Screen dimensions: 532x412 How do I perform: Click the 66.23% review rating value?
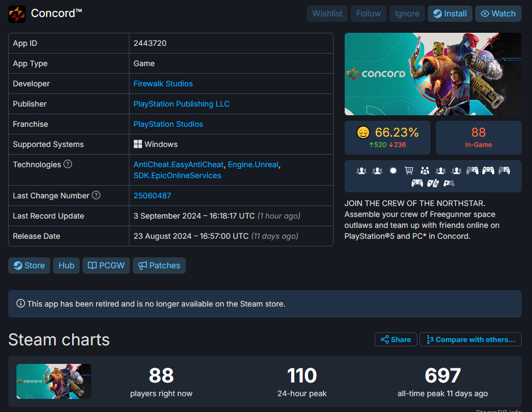pyautogui.click(x=397, y=132)
